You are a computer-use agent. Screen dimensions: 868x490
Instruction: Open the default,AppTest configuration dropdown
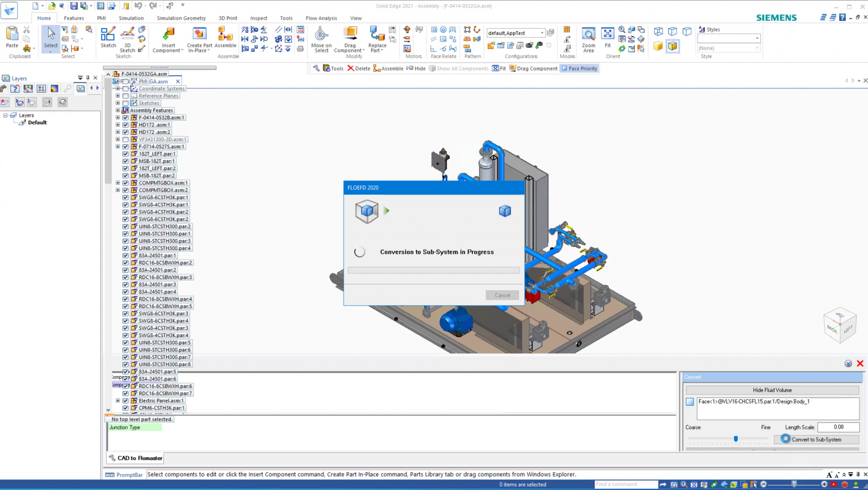click(x=543, y=33)
